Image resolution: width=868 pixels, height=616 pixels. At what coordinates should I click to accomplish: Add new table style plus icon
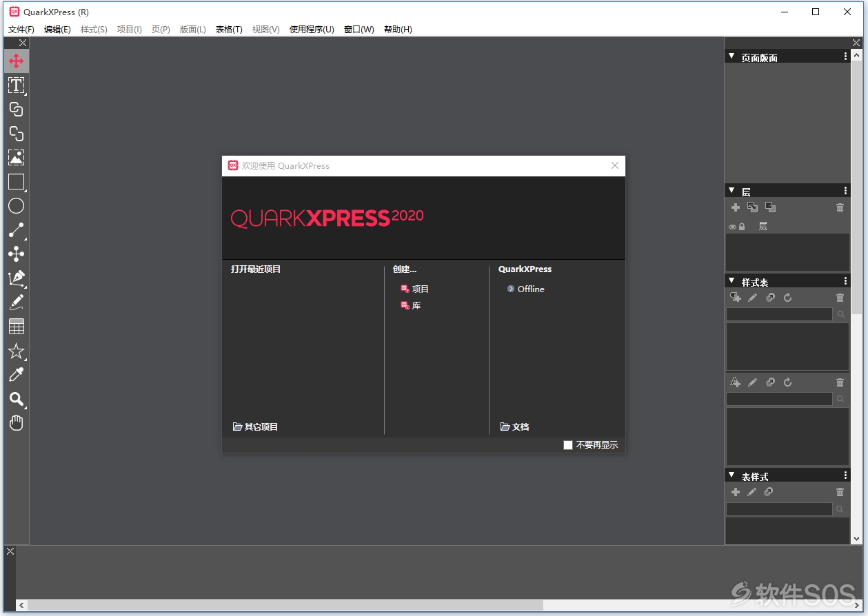point(736,492)
